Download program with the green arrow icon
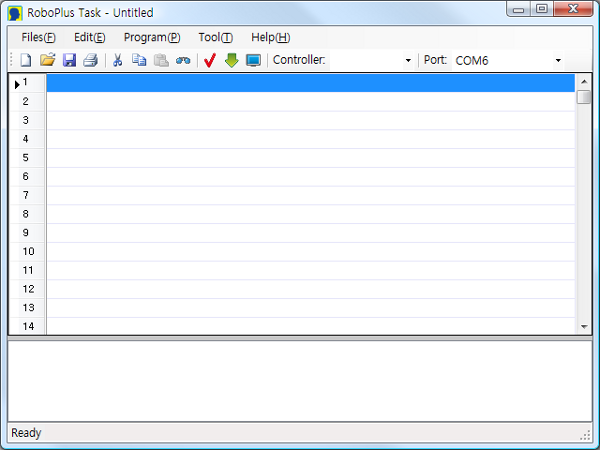Viewport: 600px width, 450px height. (x=232, y=60)
